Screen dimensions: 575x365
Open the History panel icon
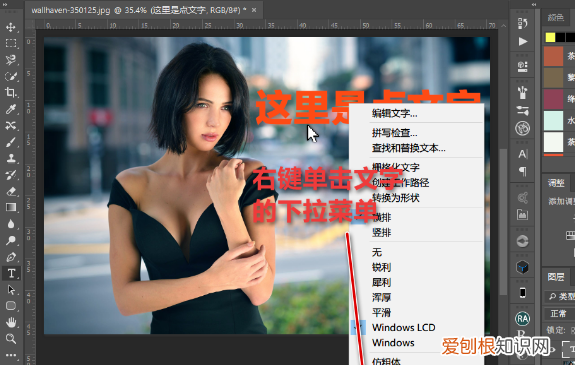[522, 23]
